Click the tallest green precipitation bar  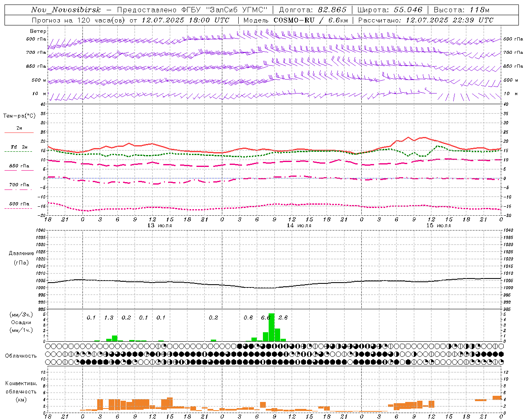pos(272,327)
